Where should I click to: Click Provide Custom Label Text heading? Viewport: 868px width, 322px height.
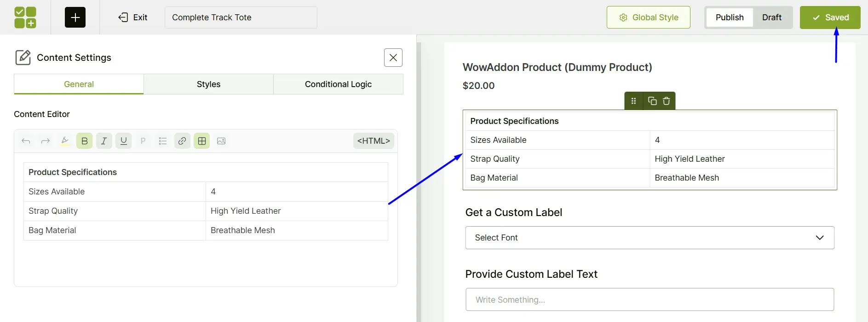pyautogui.click(x=531, y=274)
